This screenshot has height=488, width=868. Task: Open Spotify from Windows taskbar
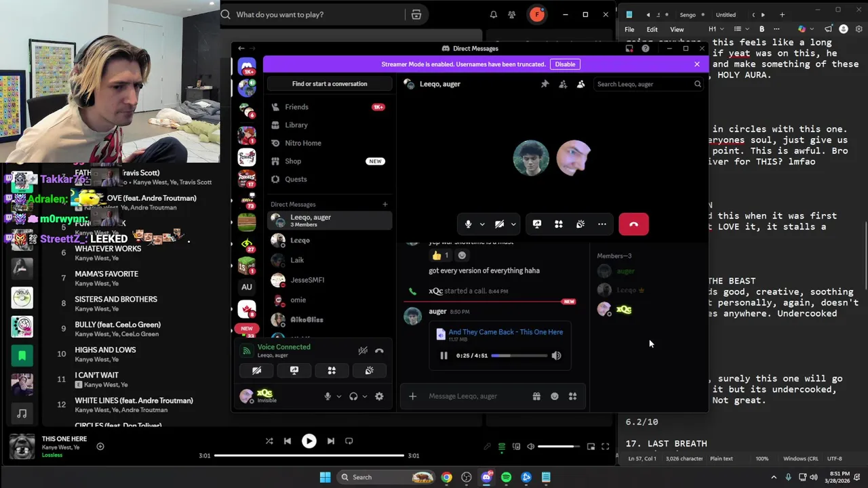click(x=506, y=477)
